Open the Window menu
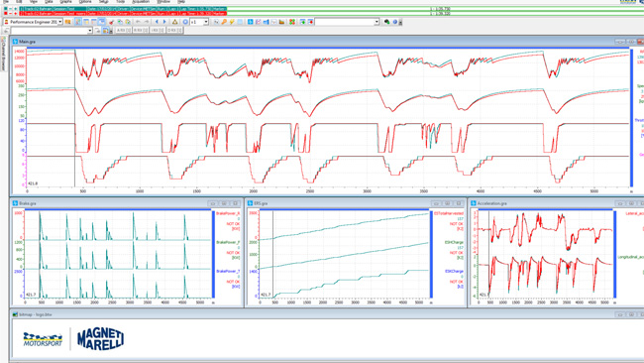This screenshot has height=363, width=644. click(163, 2)
